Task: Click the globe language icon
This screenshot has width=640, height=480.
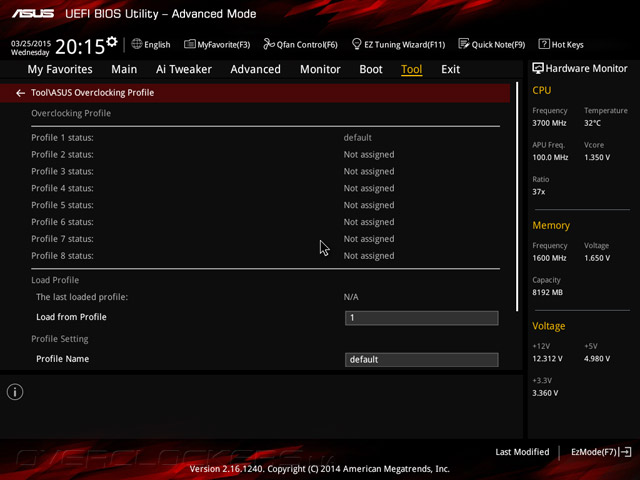Action: click(x=137, y=44)
